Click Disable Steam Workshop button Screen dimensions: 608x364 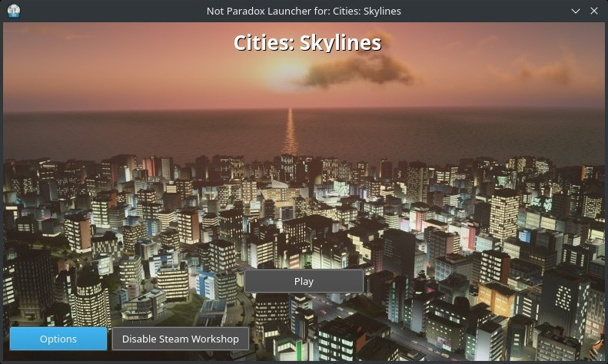[181, 339]
